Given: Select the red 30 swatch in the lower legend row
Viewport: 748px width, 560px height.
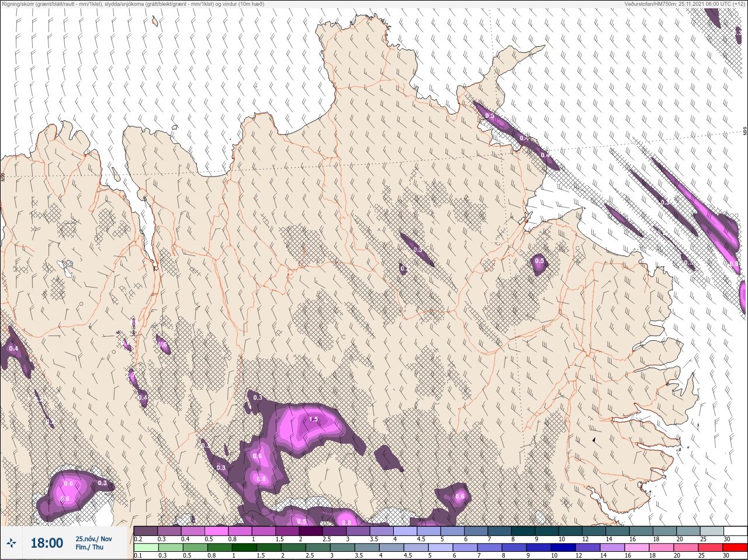Looking at the screenshot, I should pos(735,548).
